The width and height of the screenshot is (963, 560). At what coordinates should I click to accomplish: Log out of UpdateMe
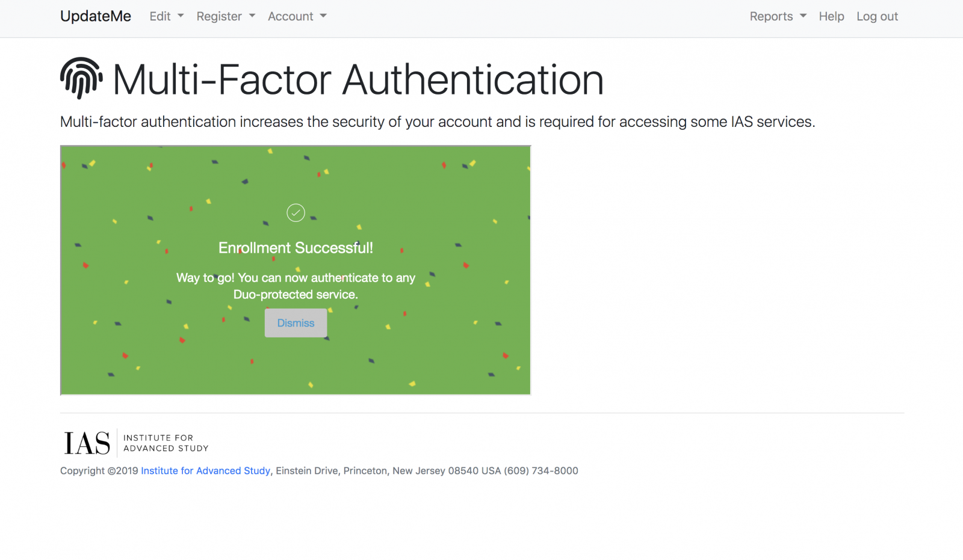877,16
